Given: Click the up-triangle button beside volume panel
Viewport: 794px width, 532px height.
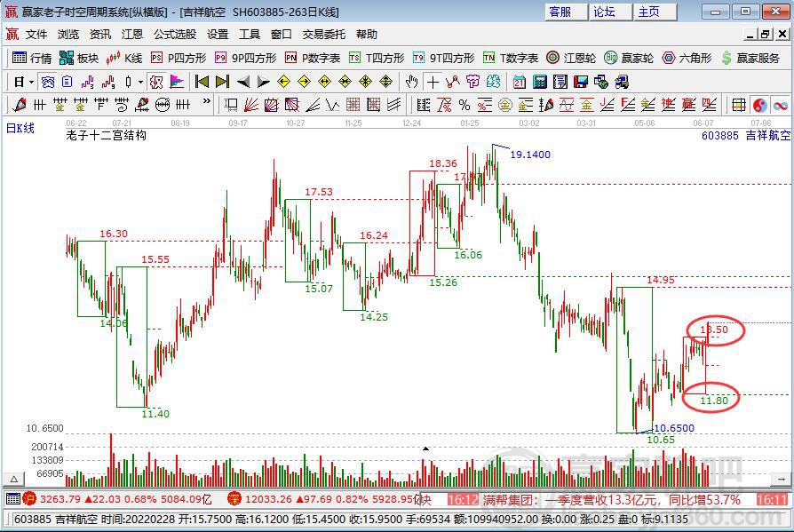Looking at the screenshot, I should click(x=14, y=479).
